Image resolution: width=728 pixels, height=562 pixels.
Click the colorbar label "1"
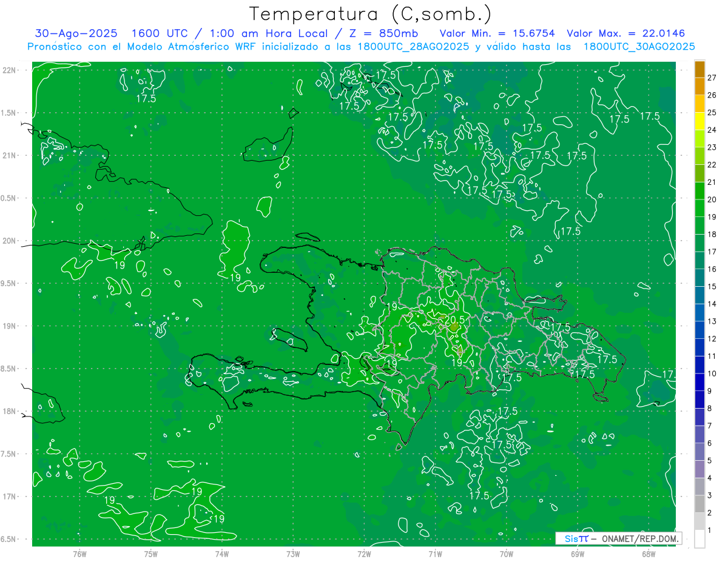710,530
